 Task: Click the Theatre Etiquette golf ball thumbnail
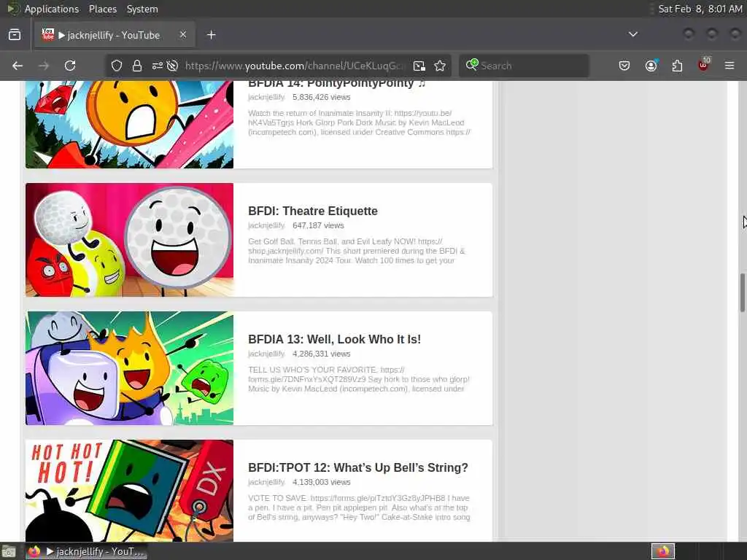click(130, 240)
